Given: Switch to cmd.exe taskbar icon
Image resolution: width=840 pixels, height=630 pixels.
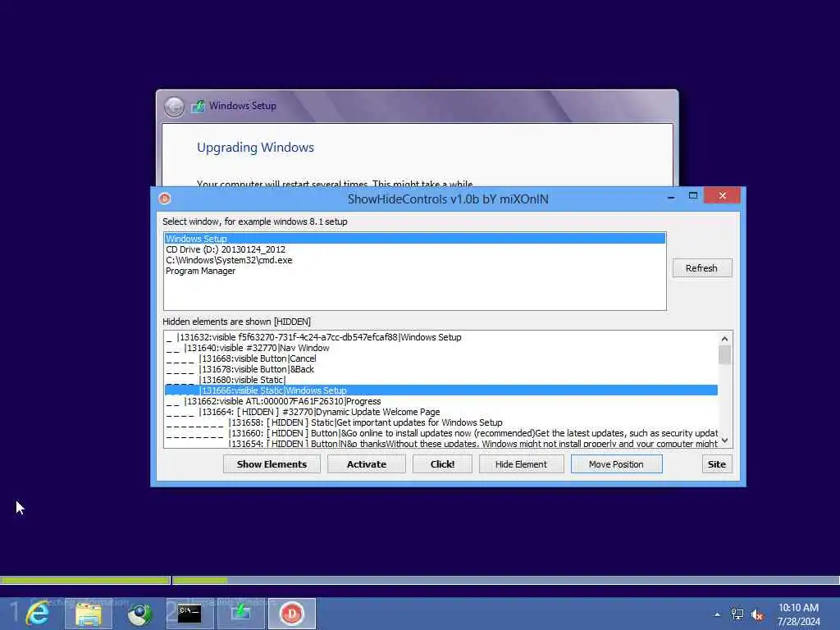Looking at the screenshot, I should (x=189, y=614).
